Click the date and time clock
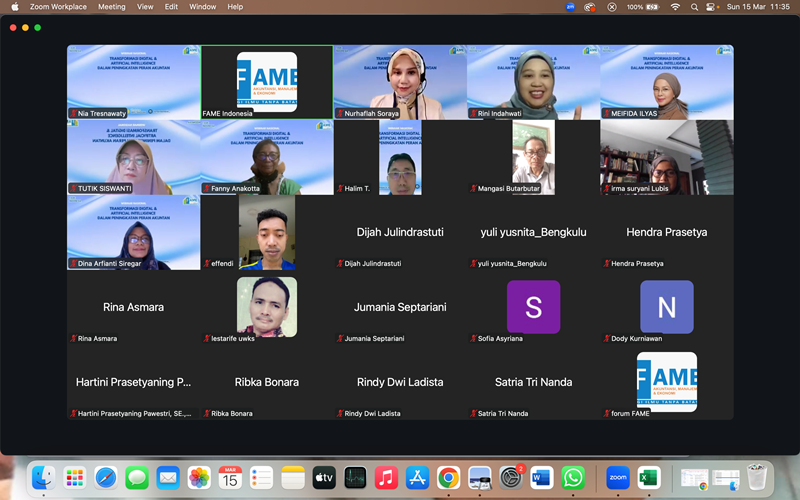 [x=762, y=7]
